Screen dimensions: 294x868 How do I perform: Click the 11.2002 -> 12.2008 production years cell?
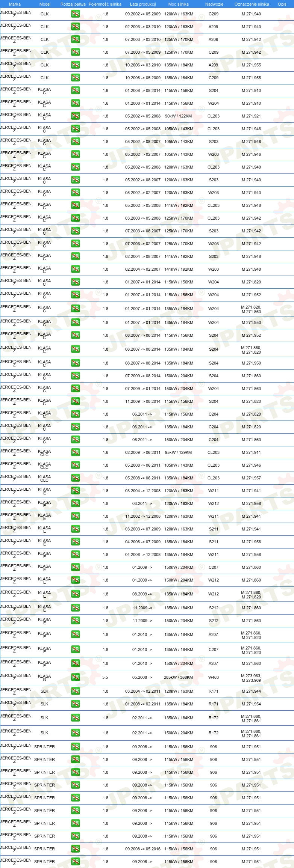coord(143,517)
